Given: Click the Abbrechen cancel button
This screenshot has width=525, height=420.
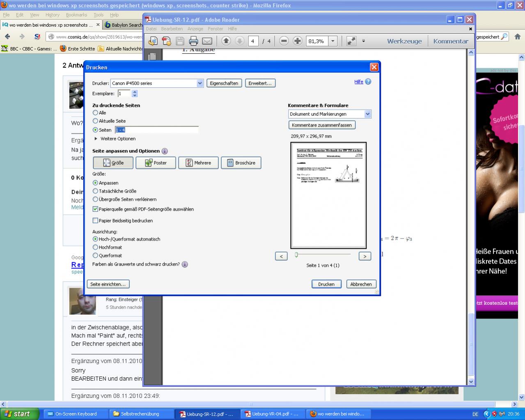Looking at the screenshot, I should click(x=361, y=284).
